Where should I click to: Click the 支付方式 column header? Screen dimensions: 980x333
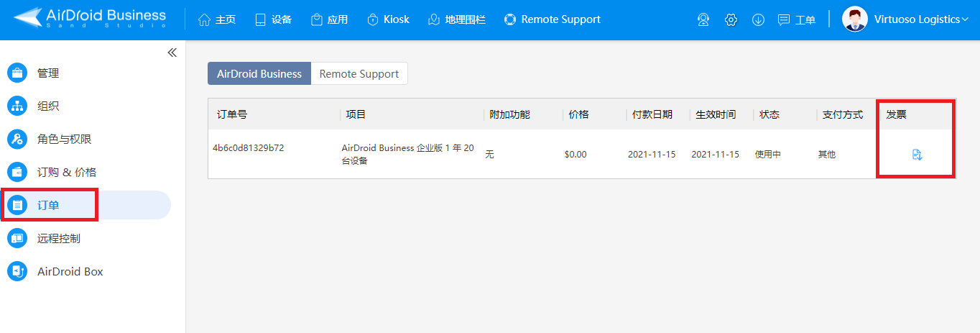[843, 114]
